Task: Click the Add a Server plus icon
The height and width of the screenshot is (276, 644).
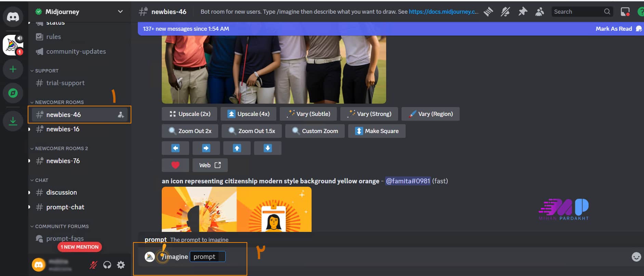Action: pyautogui.click(x=13, y=69)
